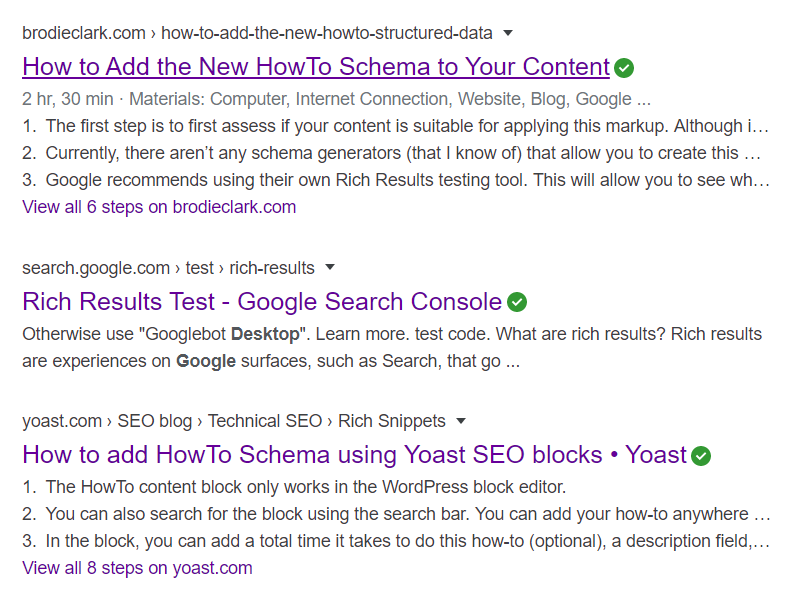Expand dropdown arrow after yoast.com Rich Snippets breadcrumb

[461, 421]
